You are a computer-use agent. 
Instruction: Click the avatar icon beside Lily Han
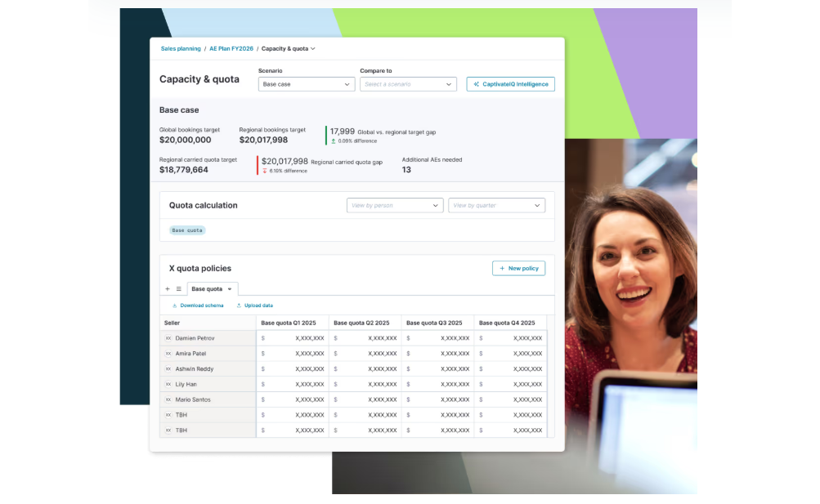click(168, 385)
